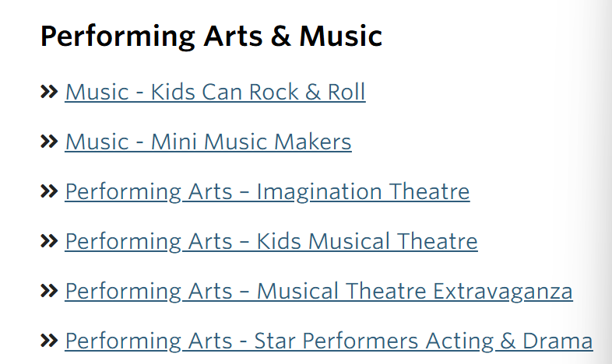Click "Acting & Drama" in the last link
Viewport: 612px width, 364px height.
pyautogui.click(x=509, y=341)
